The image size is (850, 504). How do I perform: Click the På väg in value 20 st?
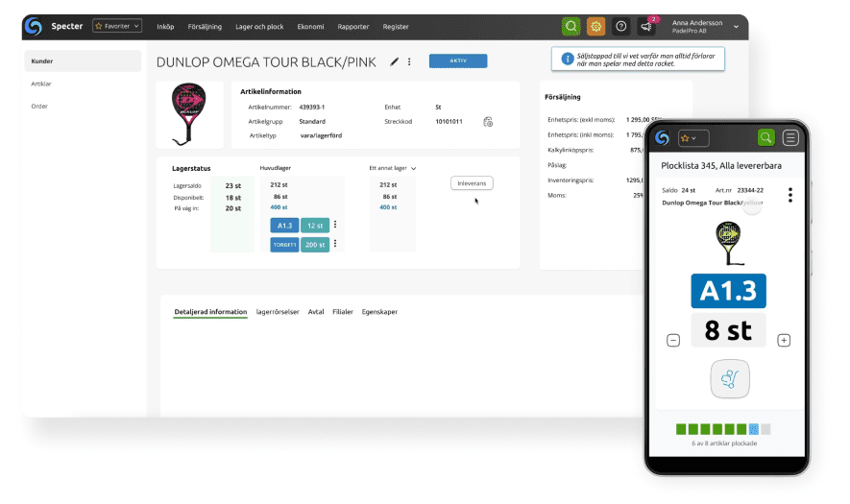point(233,208)
